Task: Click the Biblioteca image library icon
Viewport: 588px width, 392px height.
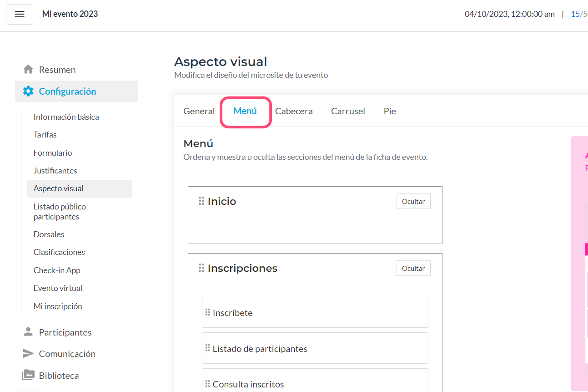Action: pos(28,375)
